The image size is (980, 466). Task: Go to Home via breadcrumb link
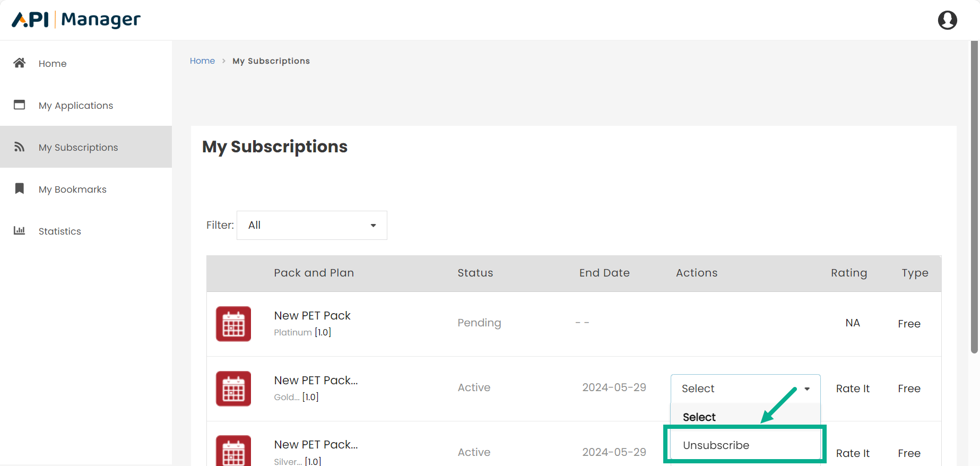tap(202, 61)
